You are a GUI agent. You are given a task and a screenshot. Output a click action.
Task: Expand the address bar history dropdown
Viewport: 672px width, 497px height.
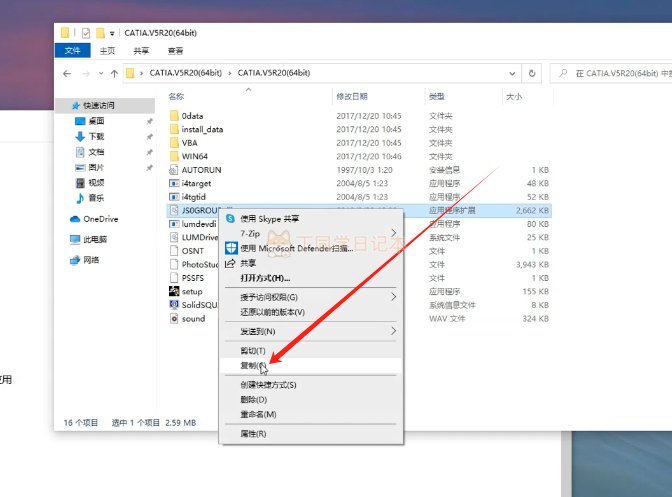pyautogui.click(x=512, y=73)
